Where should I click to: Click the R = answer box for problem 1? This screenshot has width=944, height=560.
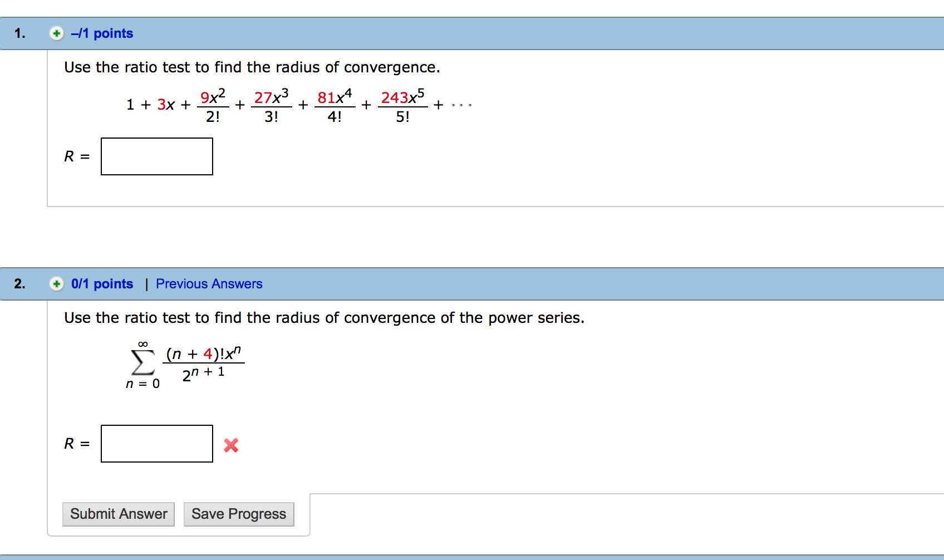156,156
